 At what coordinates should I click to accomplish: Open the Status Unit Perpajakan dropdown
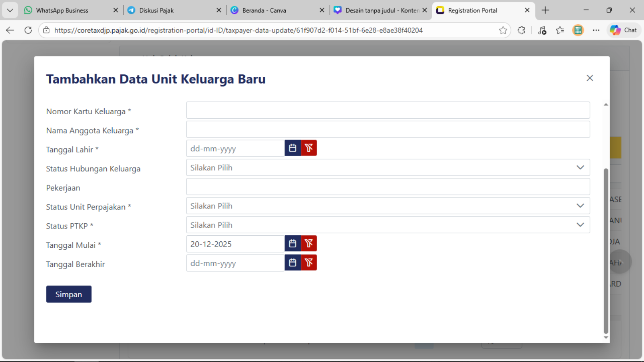click(388, 206)
